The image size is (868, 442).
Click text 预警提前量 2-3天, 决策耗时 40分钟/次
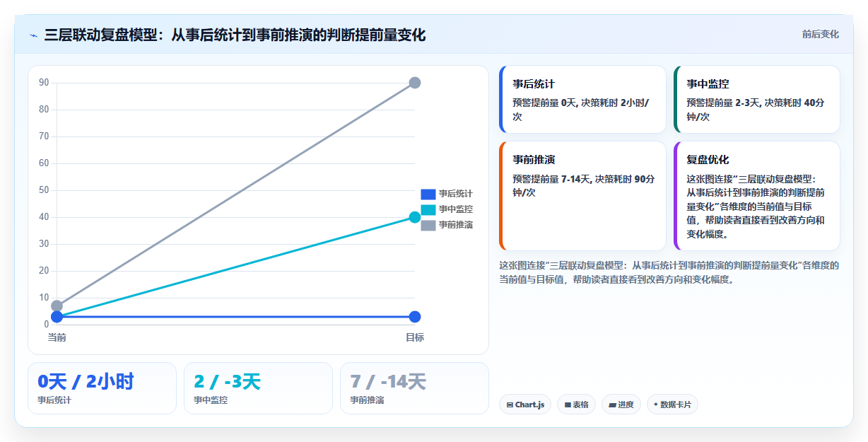(x=756, y=110)
